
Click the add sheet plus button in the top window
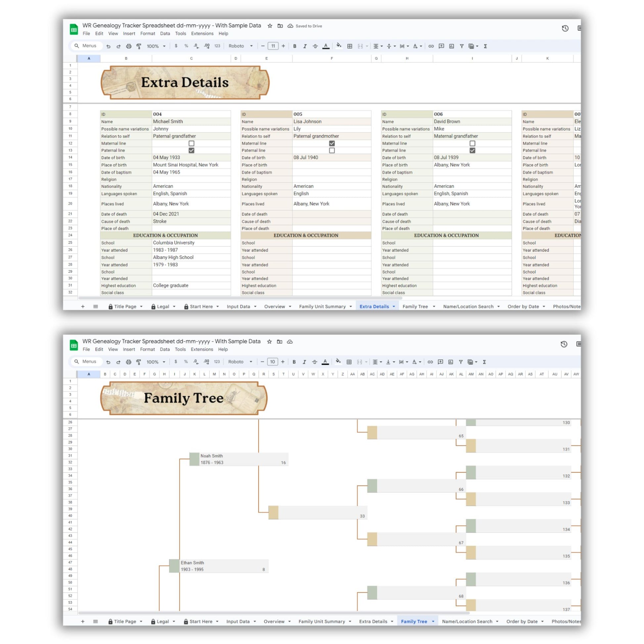coord(83,306)
